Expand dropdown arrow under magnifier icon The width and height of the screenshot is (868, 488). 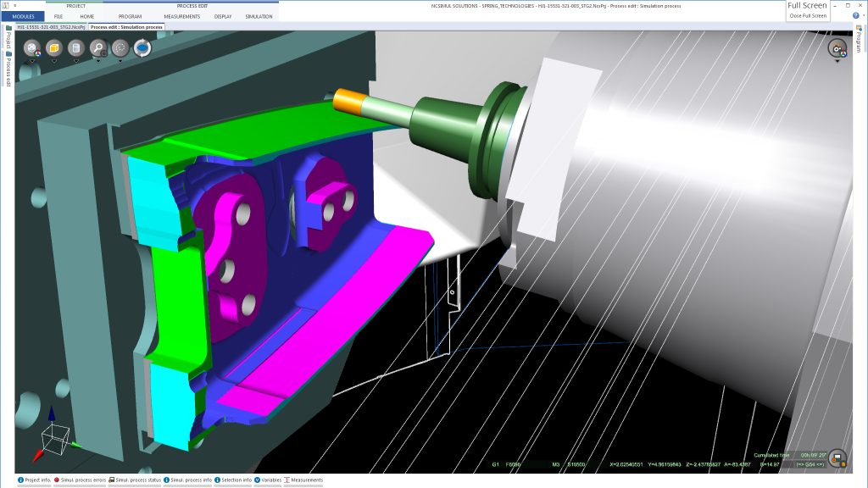click(x=97, y=61)
